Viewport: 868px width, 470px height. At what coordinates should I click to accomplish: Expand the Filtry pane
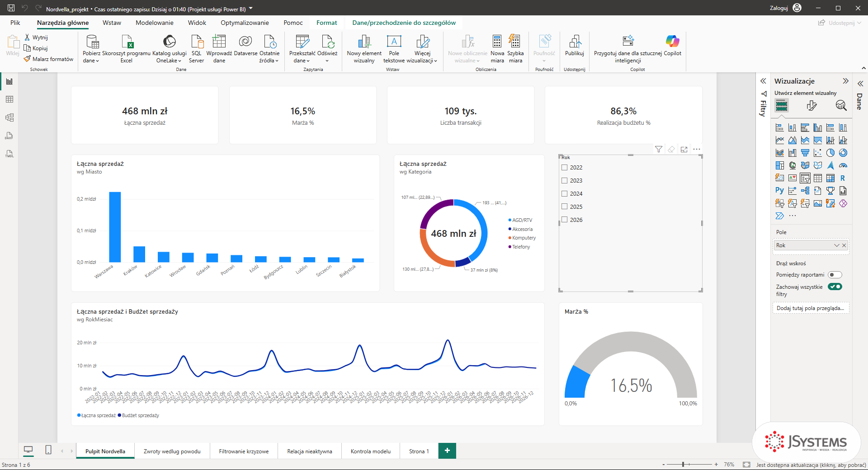pos(763,81)
